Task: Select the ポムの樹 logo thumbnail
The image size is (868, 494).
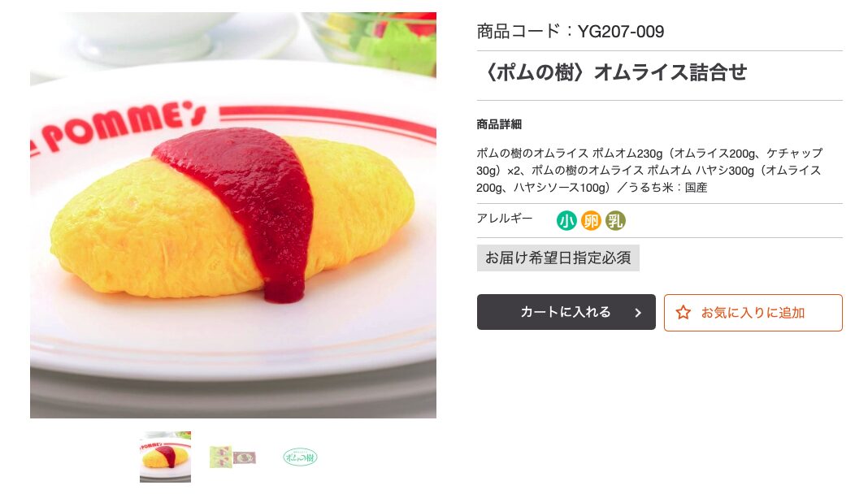Action: coord(300,457)
